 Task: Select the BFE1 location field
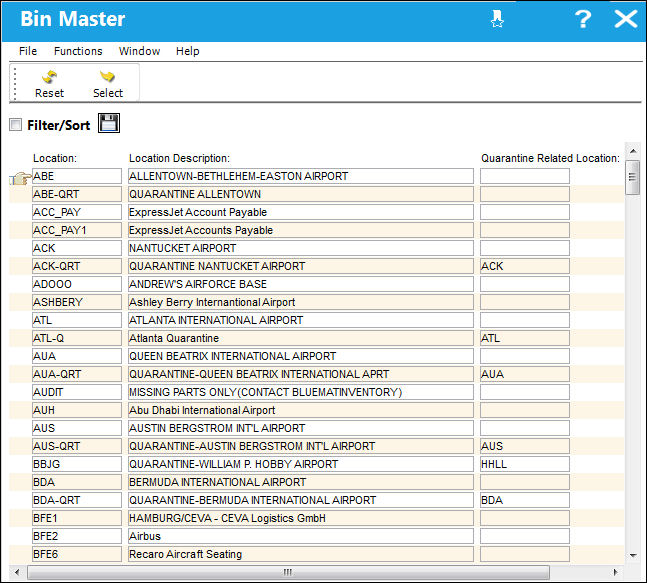click(77, 518)
